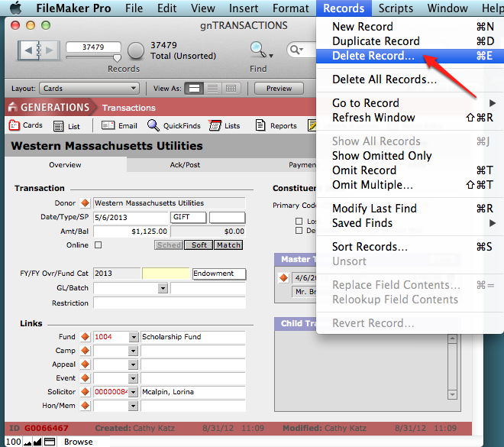This screenshot has width=504, height=447.
Task: Choose Delete Record from Records menu
Action: (373, 56)
